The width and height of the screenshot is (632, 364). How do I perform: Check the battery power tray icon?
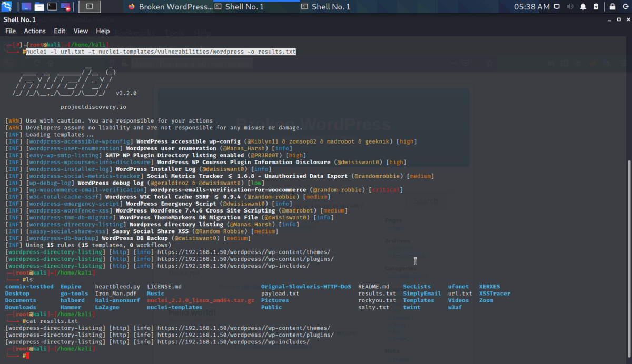pyautogui.click(x=596, y=7)
